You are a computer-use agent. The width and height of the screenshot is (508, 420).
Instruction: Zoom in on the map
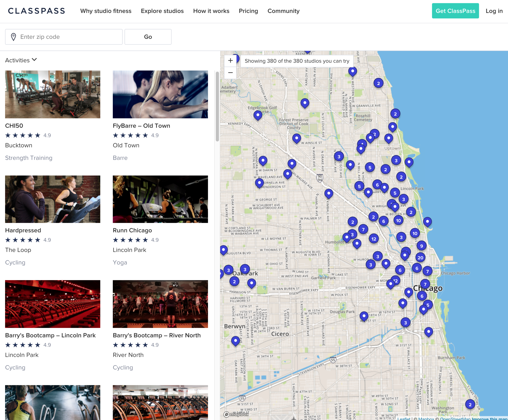(x=230, y=61)
